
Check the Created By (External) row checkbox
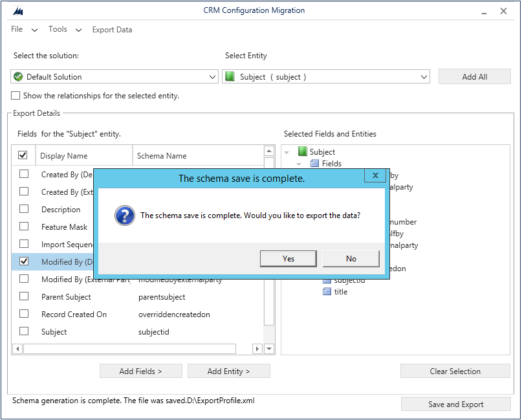tap(24, 192)
